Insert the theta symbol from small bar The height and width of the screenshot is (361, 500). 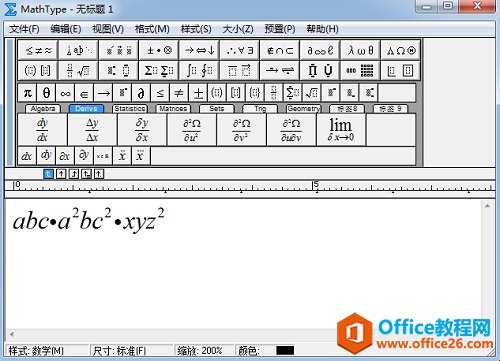(x=46, y=93)
